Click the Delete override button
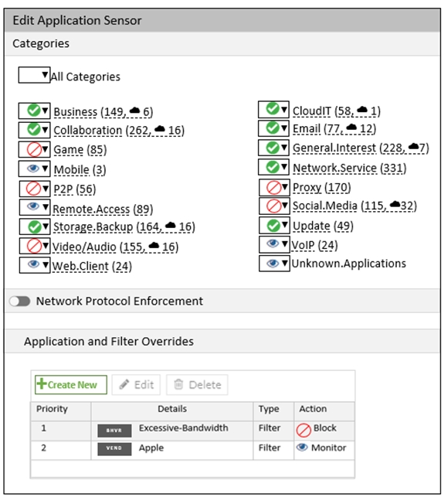Image resolution: width=448 pixels, height=504 pixels. tap(197, 384)
